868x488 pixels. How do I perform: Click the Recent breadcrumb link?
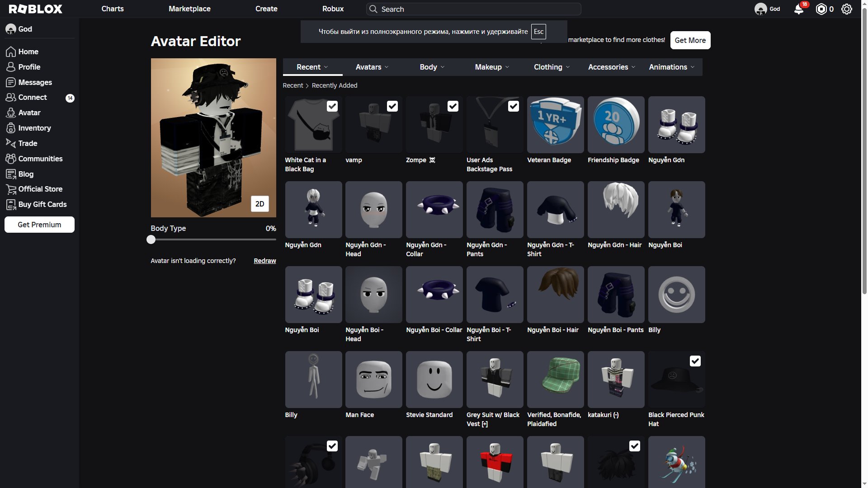(293, 85)
